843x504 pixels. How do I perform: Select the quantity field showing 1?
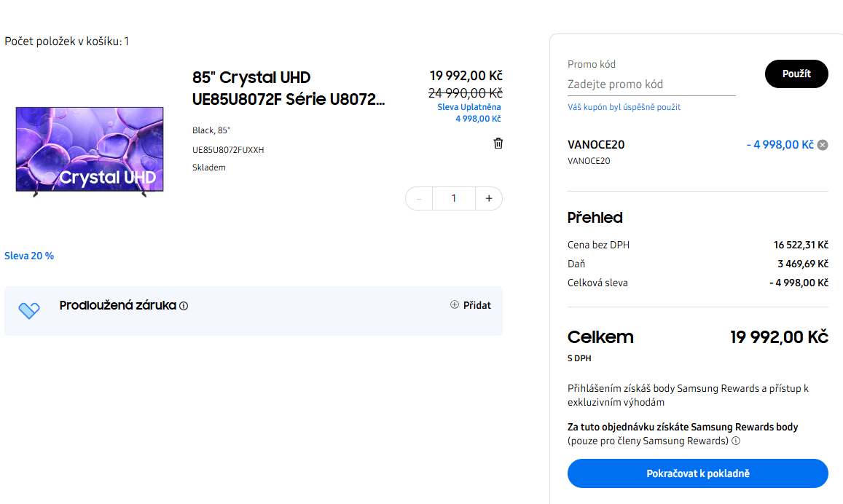[453, 198]
